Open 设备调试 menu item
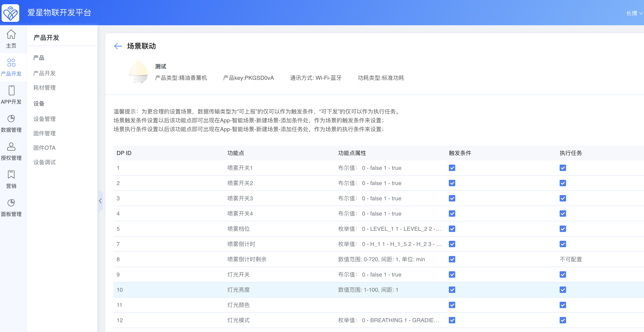 click(44, 162)
